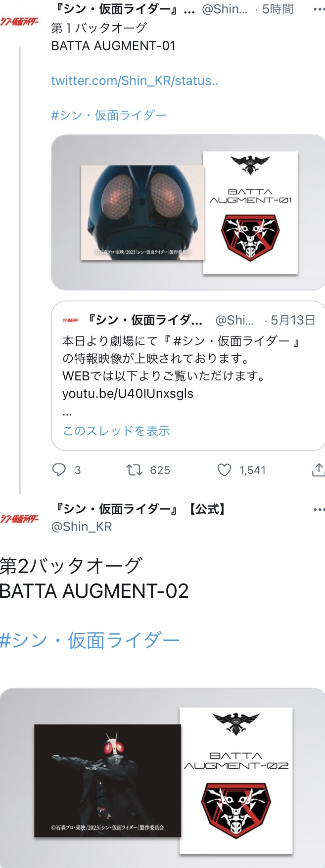
Task: Click the @Shin_KR handle
Action: tap(82, 527)
